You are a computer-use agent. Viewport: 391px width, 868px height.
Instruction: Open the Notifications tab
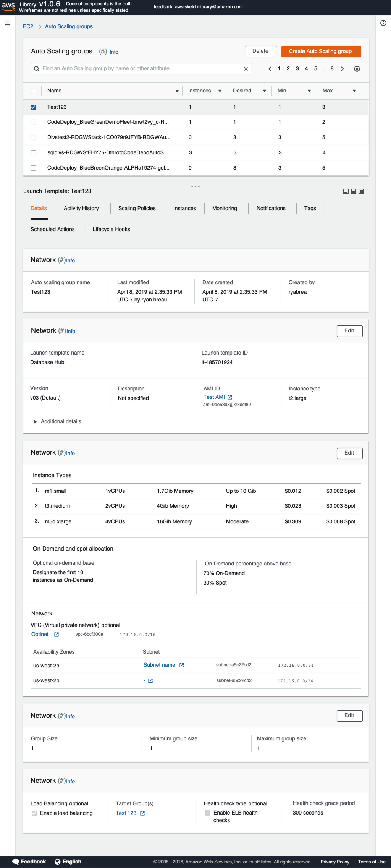click(271, 209)
